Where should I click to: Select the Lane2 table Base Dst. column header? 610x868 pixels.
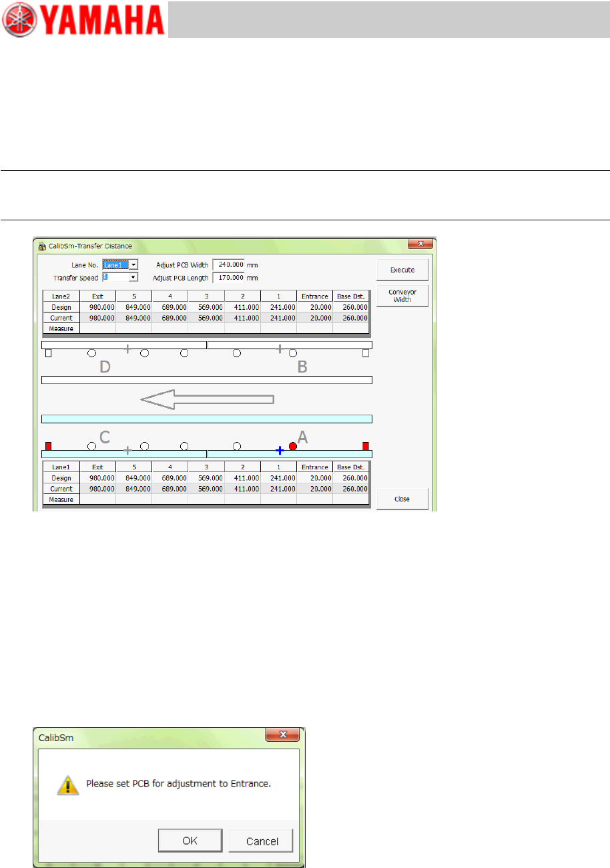[350, 296]
